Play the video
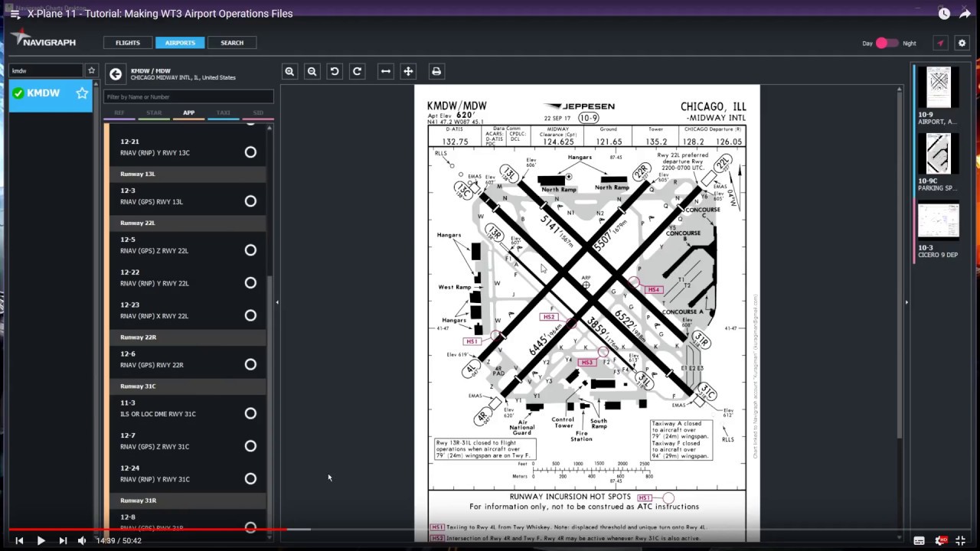 point(41,540)
